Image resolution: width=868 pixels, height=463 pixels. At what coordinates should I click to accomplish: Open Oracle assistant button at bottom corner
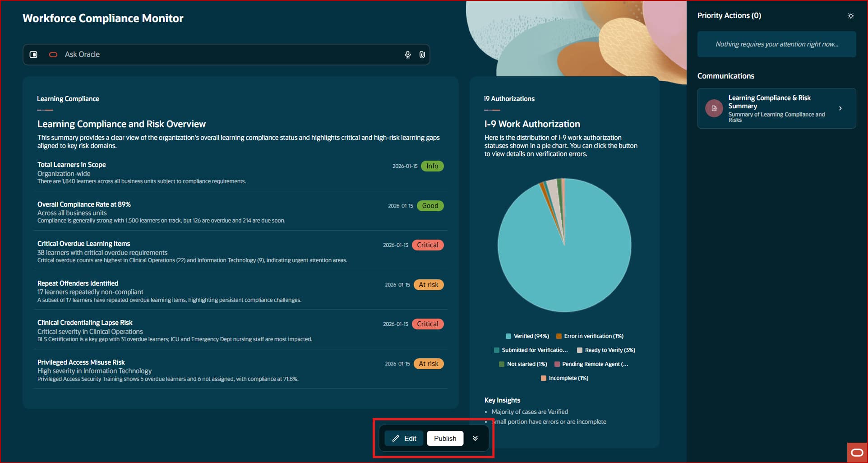[857, 453]
